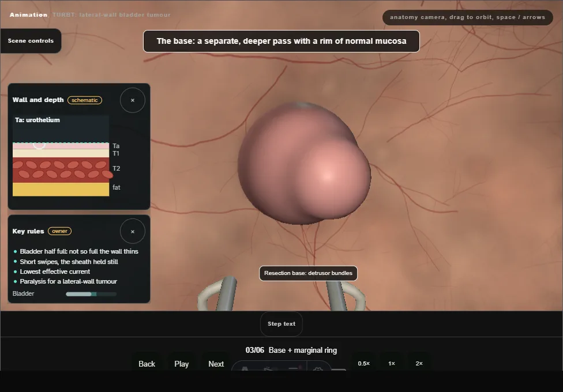Select the fat layer label
This screenshot has height=392, width=563.
(117, 187)
